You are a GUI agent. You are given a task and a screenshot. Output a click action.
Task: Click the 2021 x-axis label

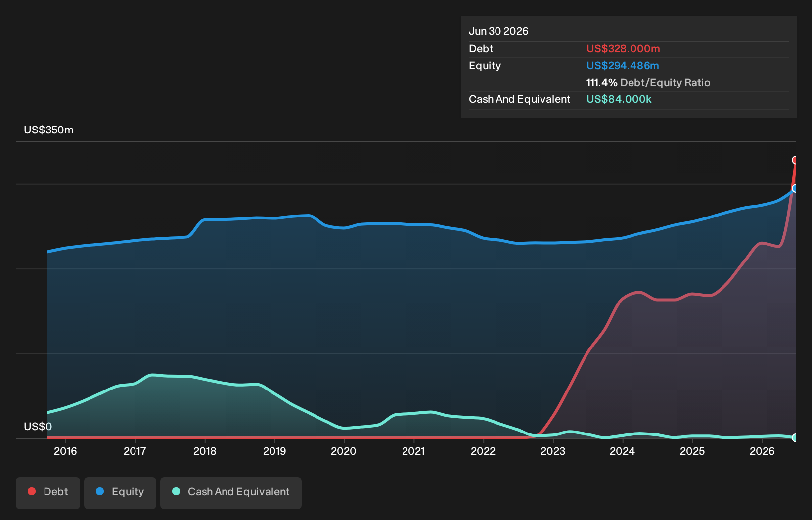(413, 451)
